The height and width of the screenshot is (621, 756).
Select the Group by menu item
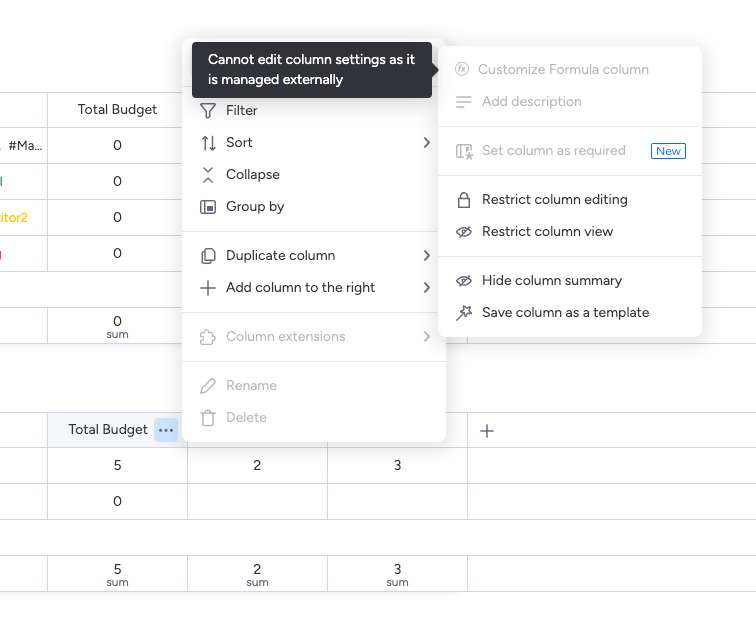pos(255,207)
